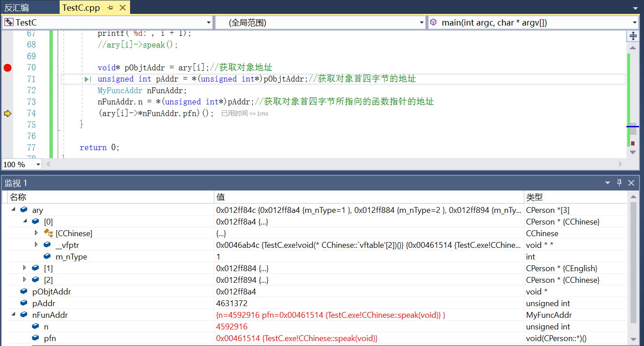Click the watch panel scrollbar down arrow

coord(633,339)
